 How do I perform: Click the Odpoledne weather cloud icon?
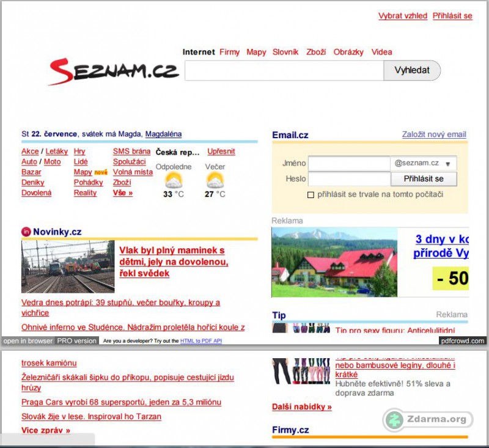point(174,180)
